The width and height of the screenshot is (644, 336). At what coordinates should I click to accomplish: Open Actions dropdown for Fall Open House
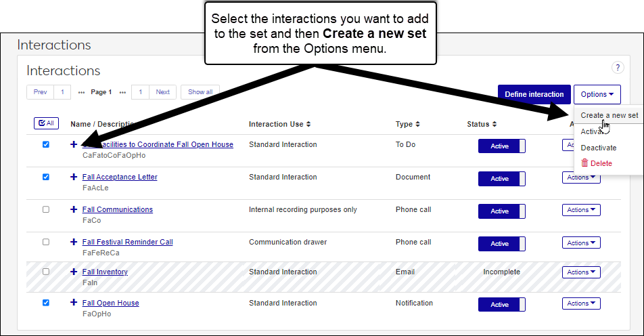click(x=581, y=303)
